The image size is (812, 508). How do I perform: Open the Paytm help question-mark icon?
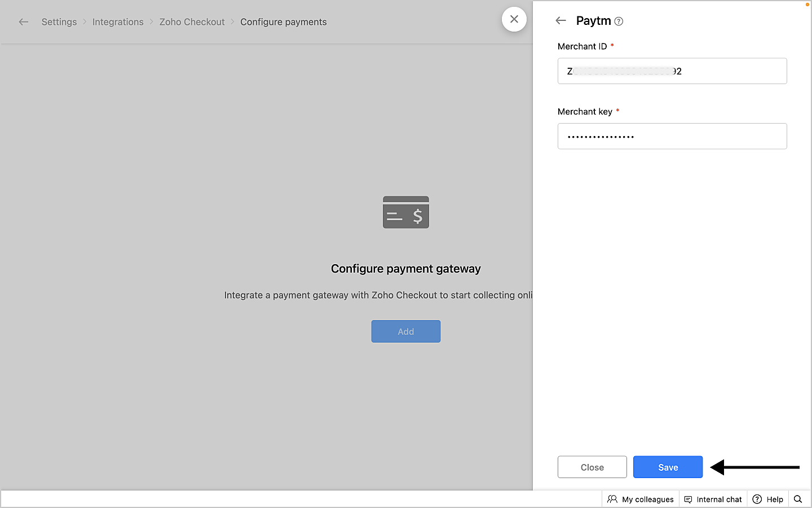coord(619,21)
